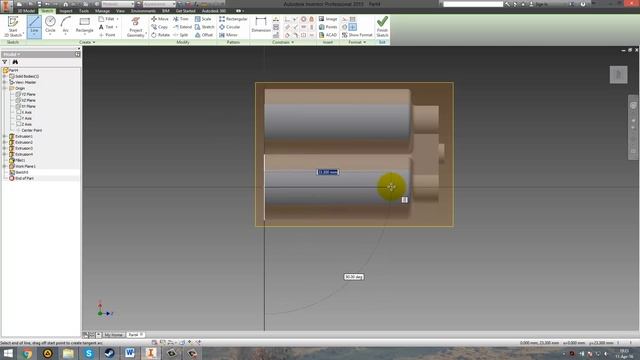Click Insert Points tool
This screenshot has width=640, height=360.
tap(328, 27)
